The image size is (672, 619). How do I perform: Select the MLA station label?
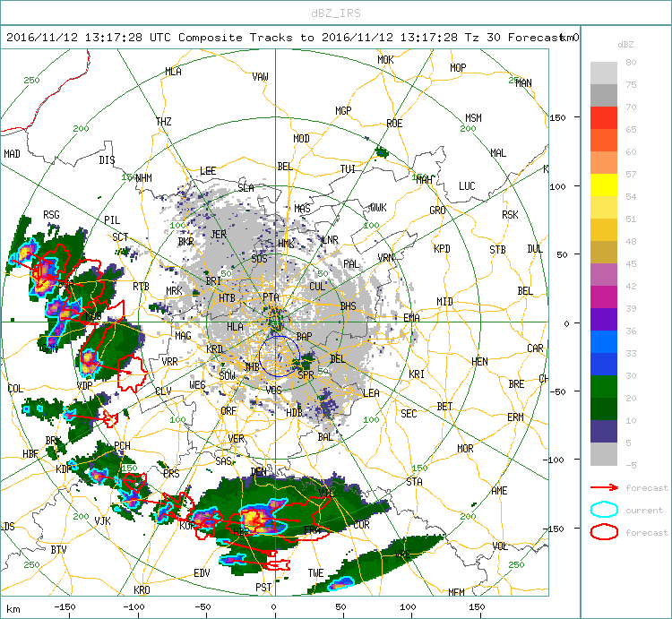coord(173,72)
